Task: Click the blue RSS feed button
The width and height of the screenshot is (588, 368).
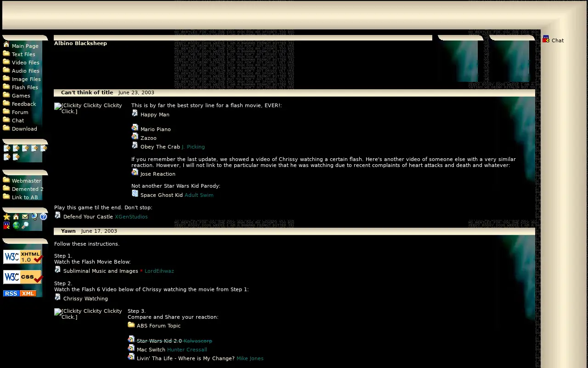Action: pos(11,293)
